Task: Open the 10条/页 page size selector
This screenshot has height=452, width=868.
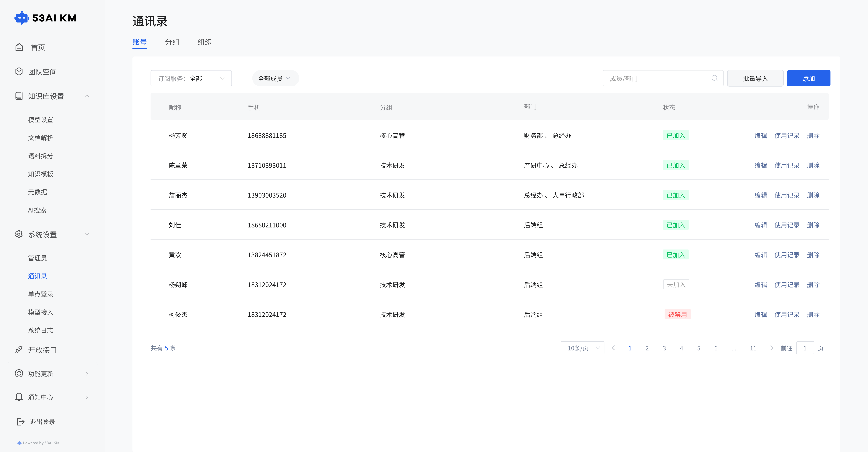Action: point(582,348)
